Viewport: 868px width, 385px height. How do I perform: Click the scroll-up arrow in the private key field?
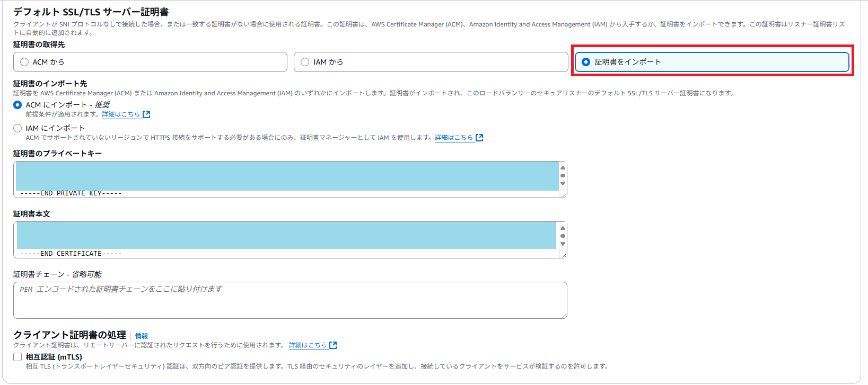pos(563,168)
